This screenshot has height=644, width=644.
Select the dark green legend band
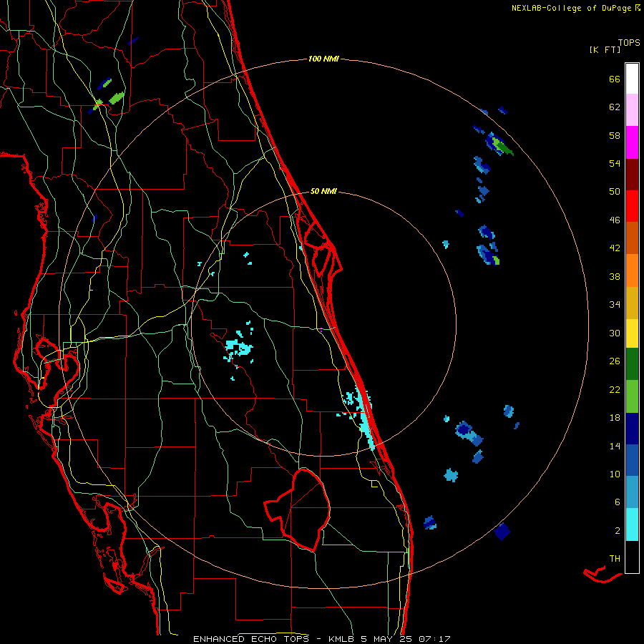click(632, 364)
